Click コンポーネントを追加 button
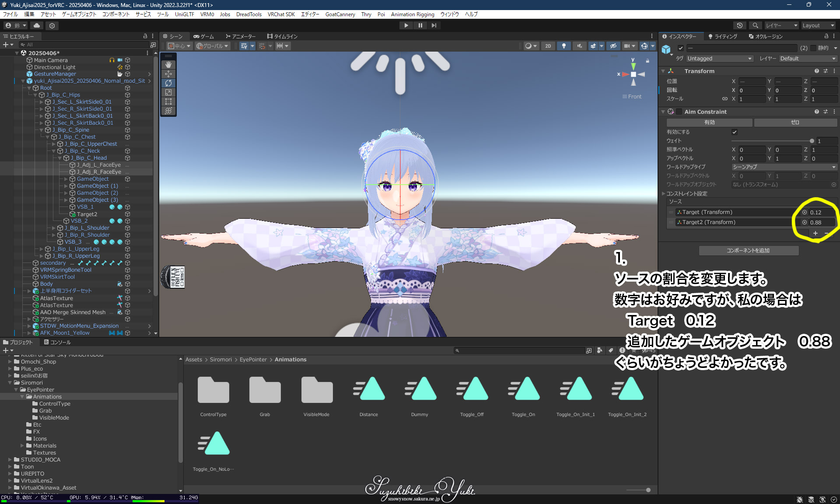This screenshot has height=504, width=840. 748,251
